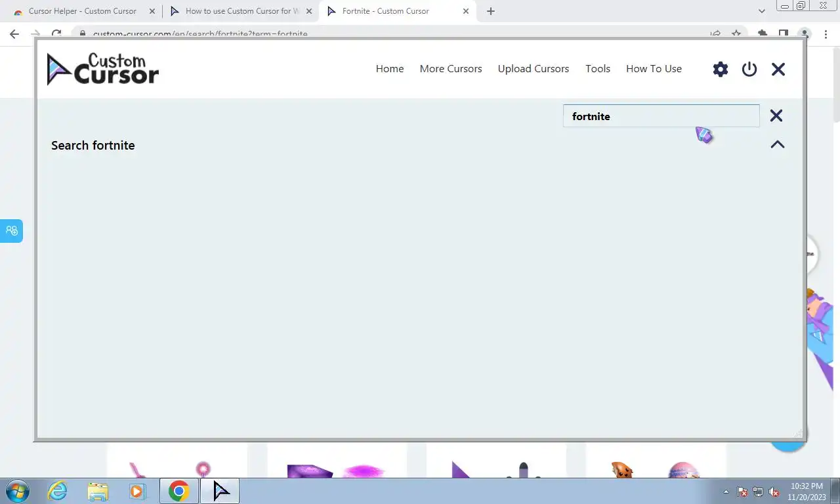
Task: Click the muted volume tray icon
Action: 774,492
